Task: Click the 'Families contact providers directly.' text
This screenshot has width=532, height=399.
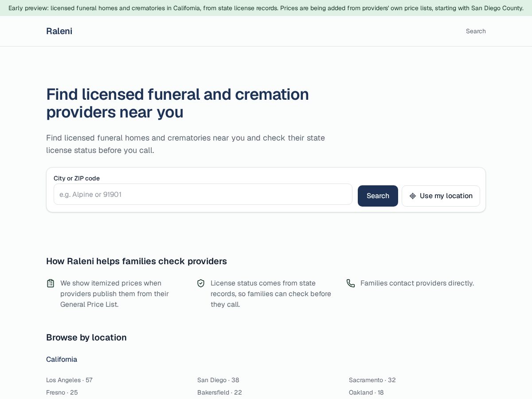Action: click(417, 283)
